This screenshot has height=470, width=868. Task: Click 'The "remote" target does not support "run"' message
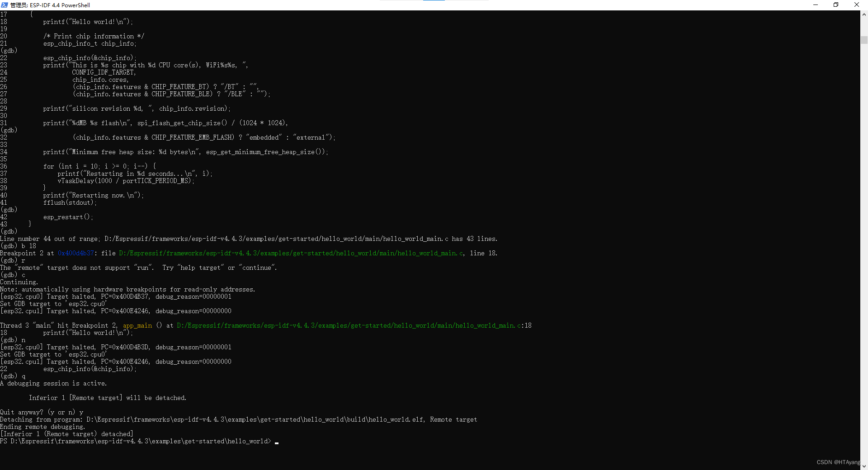tap(138, 268)
